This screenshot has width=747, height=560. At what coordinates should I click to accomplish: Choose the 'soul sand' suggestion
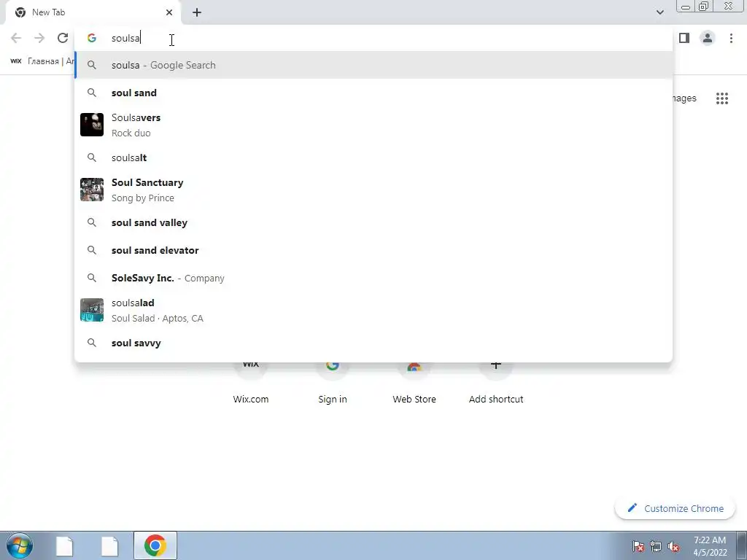(373, 93)
